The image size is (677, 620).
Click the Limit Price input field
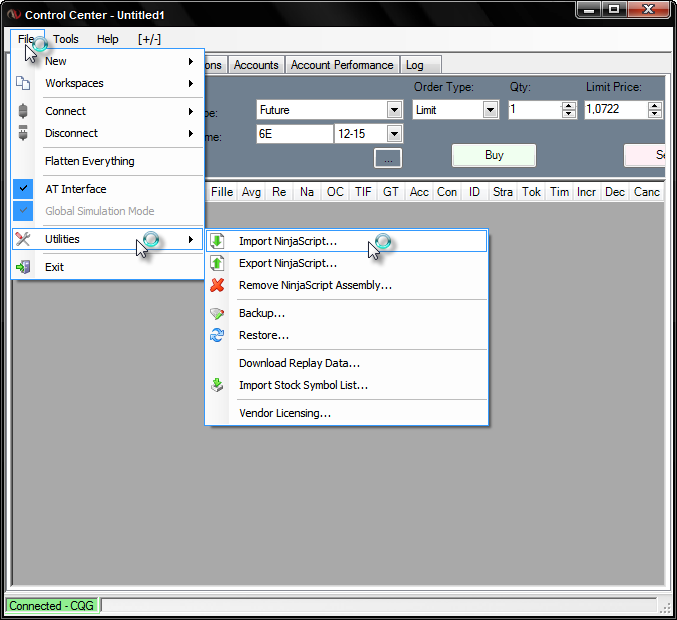point(616,110)
